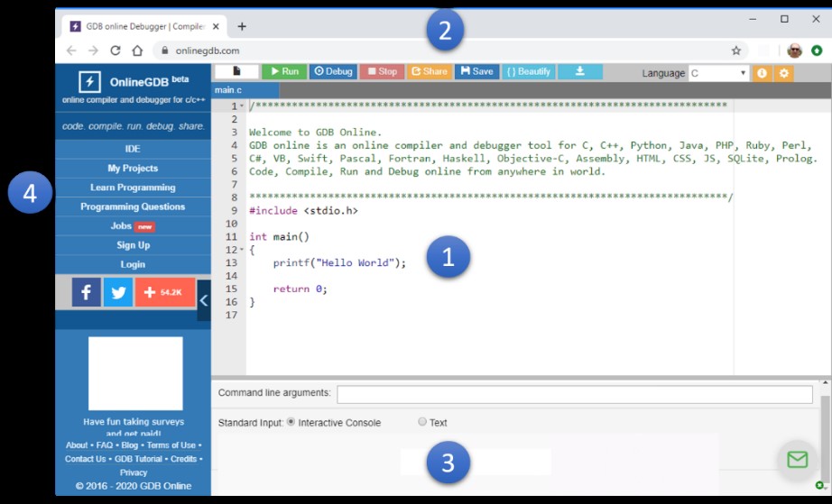Click the OnlineGDB lightning logo

[x=89, y=82]
